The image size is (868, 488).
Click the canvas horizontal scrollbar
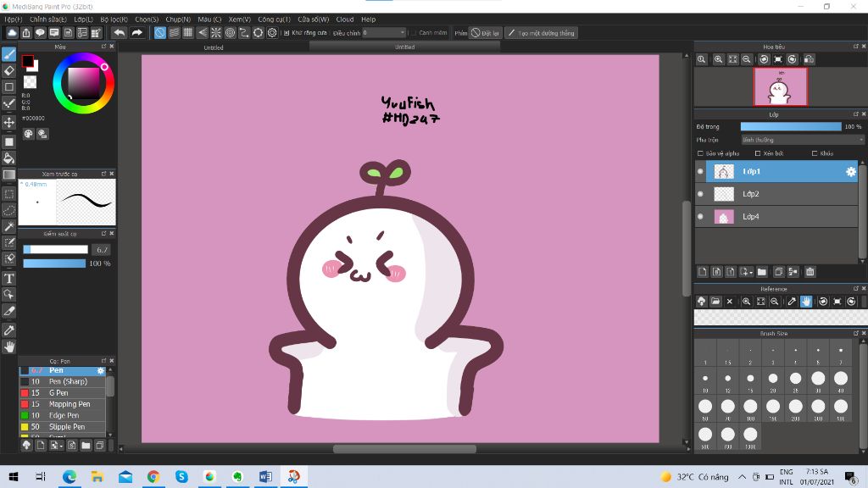pos(404,449)
